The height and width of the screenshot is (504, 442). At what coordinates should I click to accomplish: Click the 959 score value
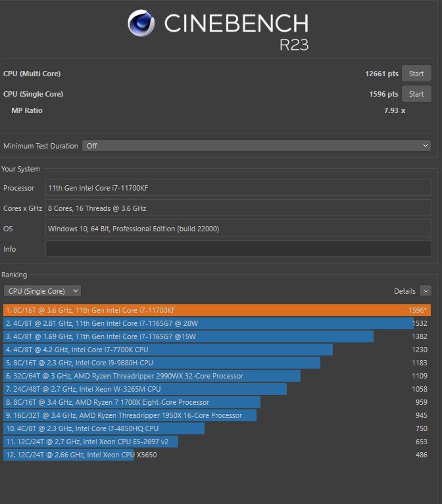pos(422,402)
